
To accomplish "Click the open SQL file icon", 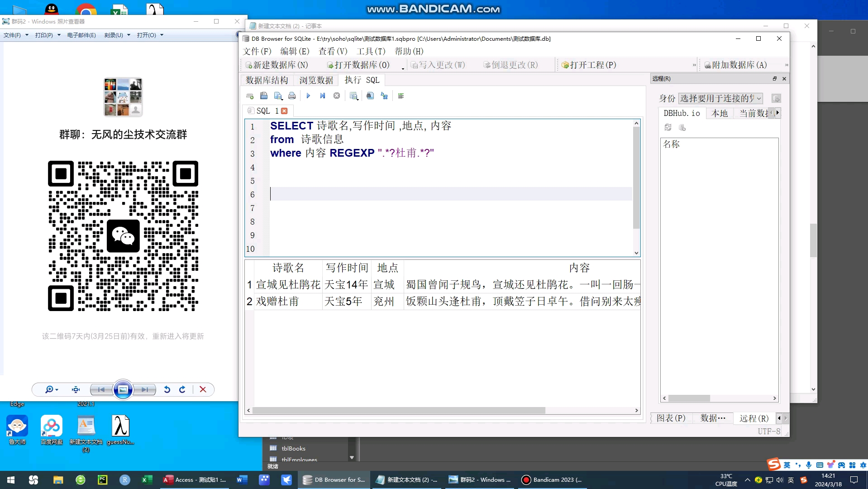I will 264,96.
